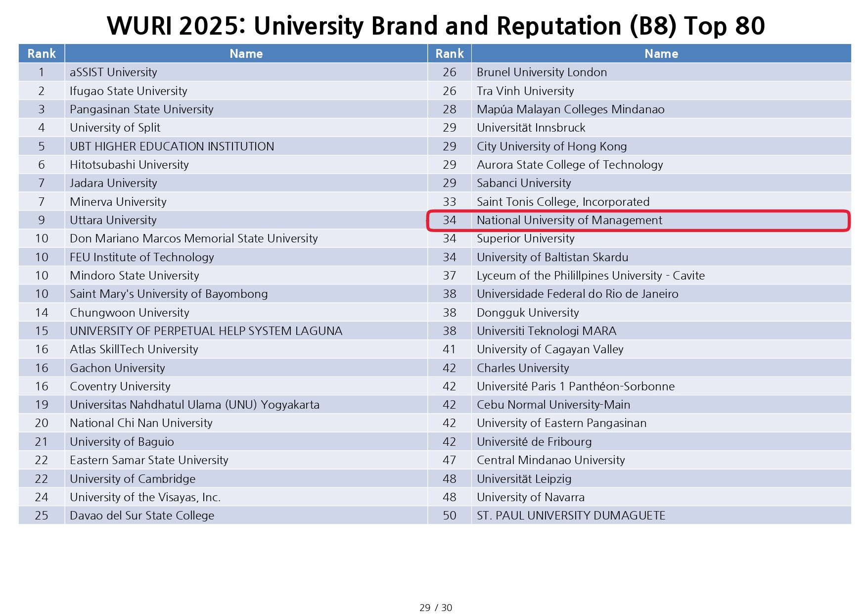
Task: Click 'University of Split' name
Action: (x=115, y=128)
